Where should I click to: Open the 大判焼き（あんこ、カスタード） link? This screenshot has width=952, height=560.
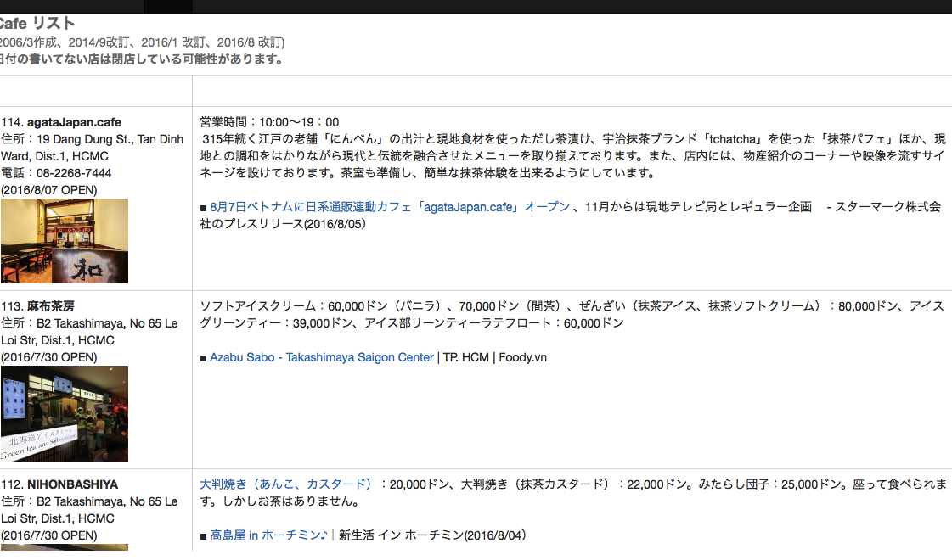pos(286,484)
